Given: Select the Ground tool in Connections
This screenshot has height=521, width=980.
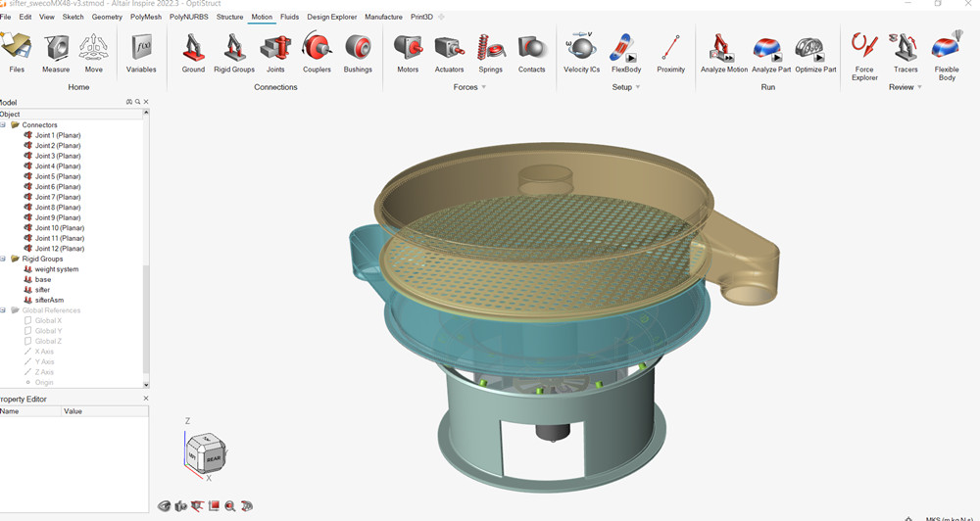Looking at the screenshot, I should click(x=193, y=48).
